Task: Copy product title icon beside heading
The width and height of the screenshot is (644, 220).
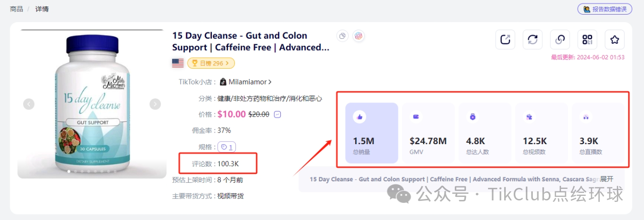Action: [x=343, y=36]
